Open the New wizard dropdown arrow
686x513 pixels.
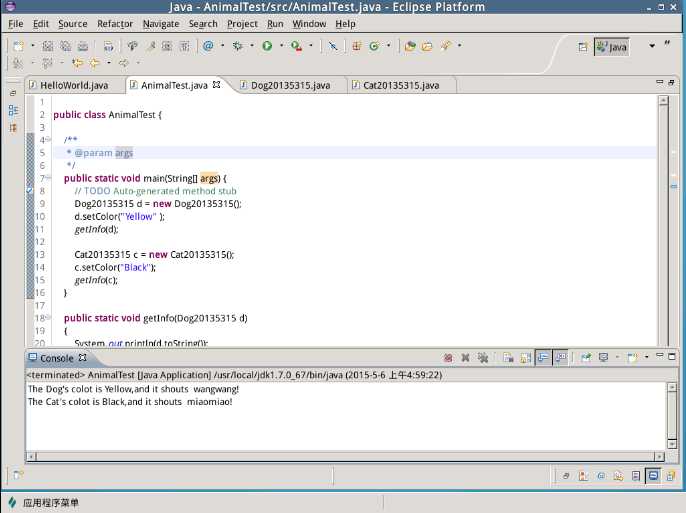pos(32,45)
